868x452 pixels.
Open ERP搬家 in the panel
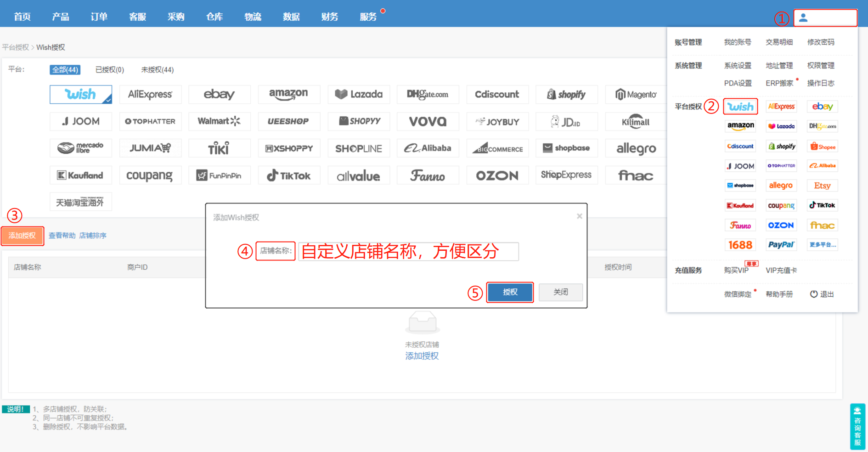click(x=779, y=83)
